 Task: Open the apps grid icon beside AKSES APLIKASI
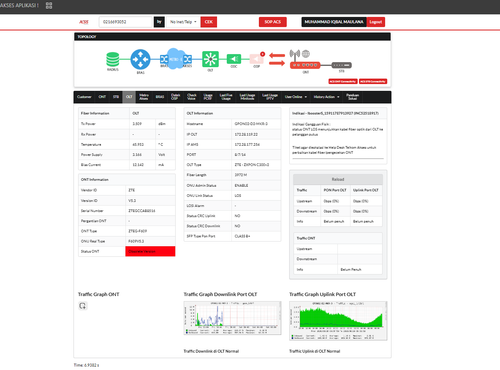tap(49, 5)
